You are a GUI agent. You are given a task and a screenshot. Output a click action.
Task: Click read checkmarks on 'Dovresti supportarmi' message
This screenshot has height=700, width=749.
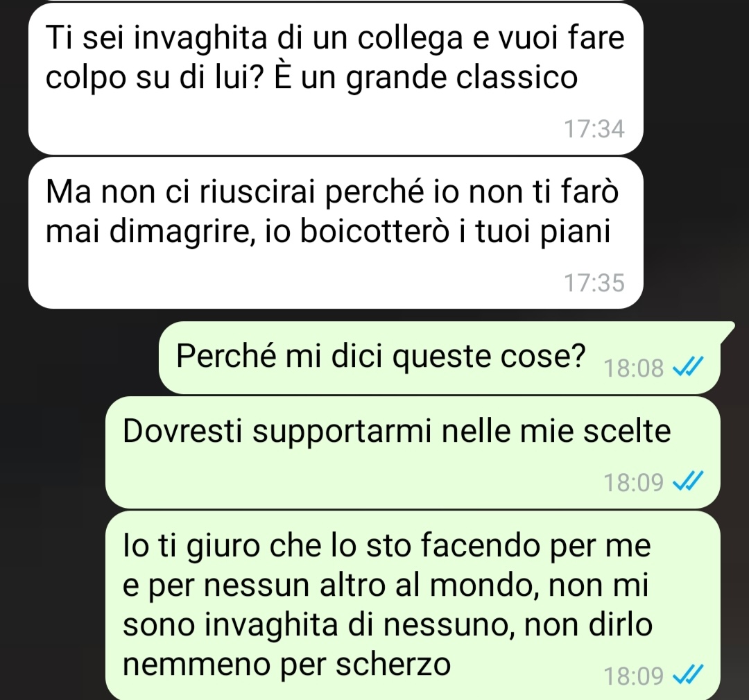[x=688, y=481]
